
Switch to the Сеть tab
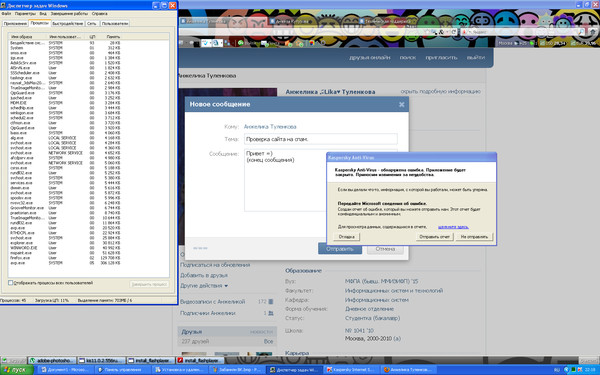(92, 23)
